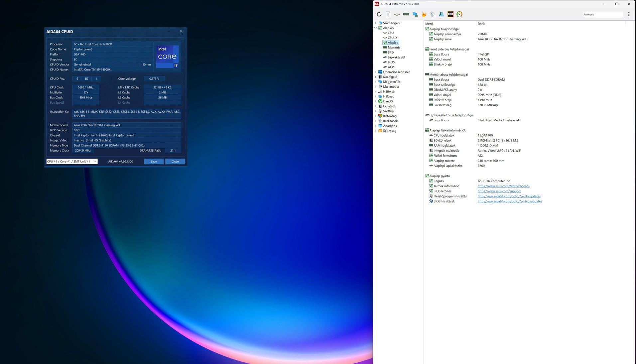Image resolution: width=636 pixels, height=364 pixels.
Task: Click the blue monitor toolbar icon
Action: tap(415, 14)
